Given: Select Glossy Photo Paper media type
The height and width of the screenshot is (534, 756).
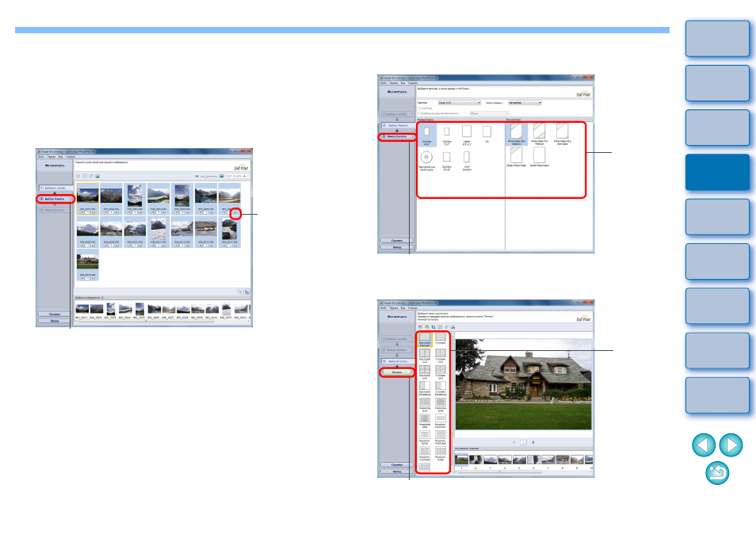Looking at the screenshot, I should 517,157.
